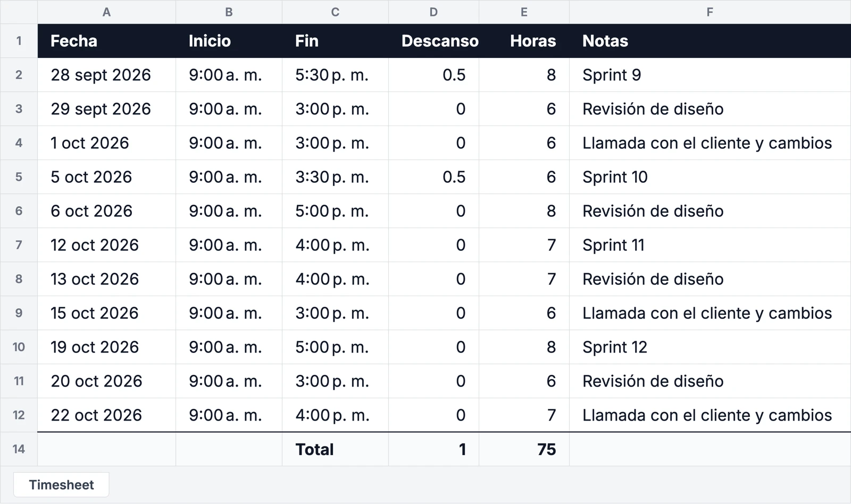Image resolution: width=851 pixels, height=504 pixels.
Task: Select the 15 oct 2026 date cell
Action: pyautogui.click(x=106, y=313)
